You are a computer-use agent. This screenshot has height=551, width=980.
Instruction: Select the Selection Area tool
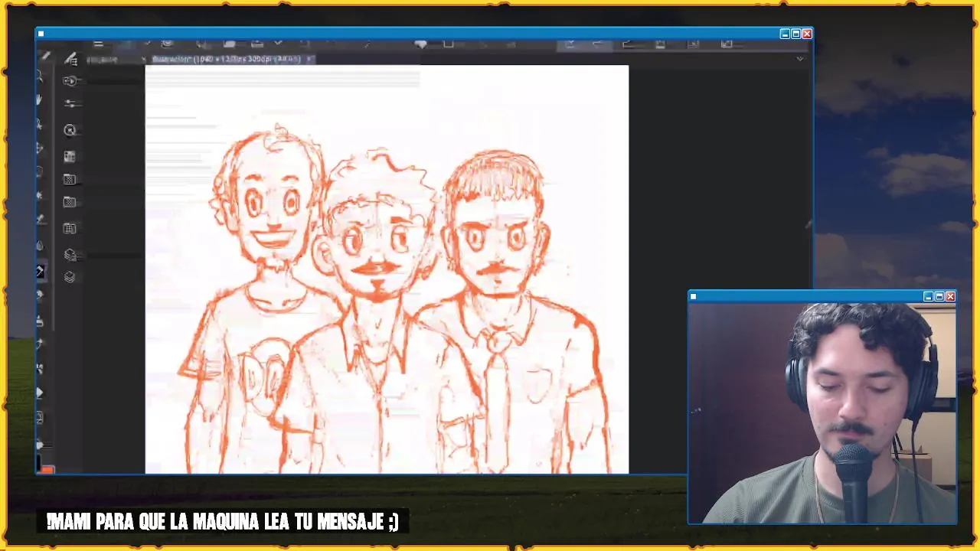coord(40,172)
